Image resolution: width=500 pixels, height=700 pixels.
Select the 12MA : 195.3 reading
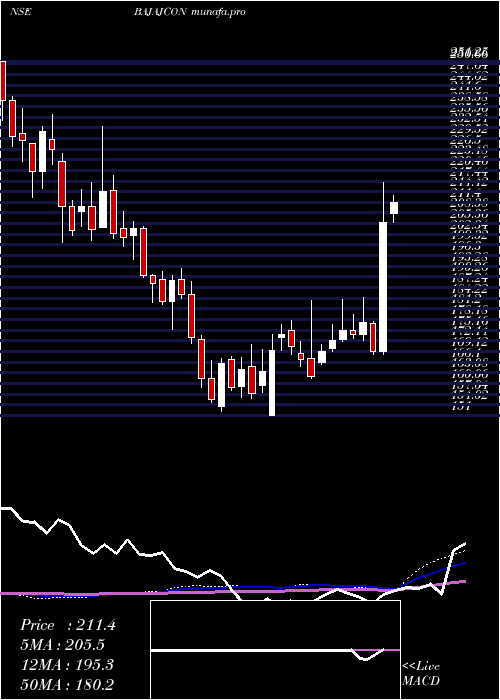[x=67, y=665]
